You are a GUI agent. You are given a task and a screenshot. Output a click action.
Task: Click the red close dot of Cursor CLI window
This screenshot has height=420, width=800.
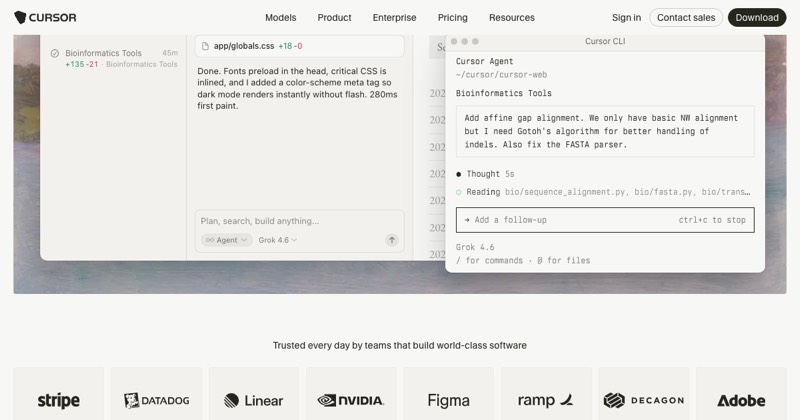coord(454,41)
